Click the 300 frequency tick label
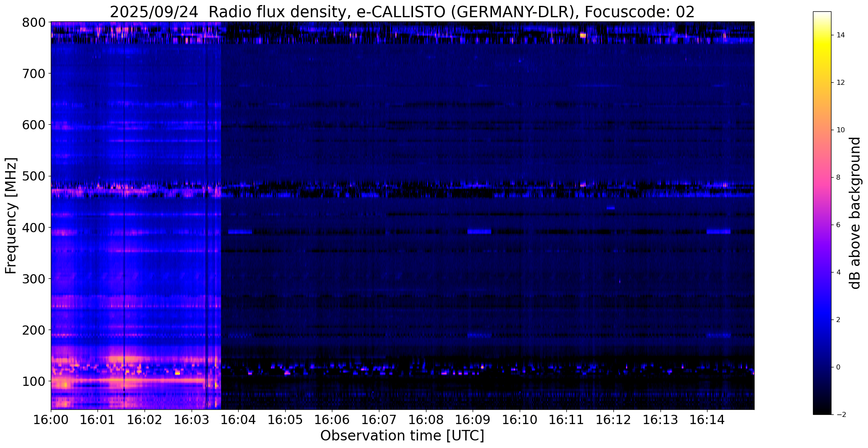This screenshot has height=448, width=868. [x=33, y=279]
